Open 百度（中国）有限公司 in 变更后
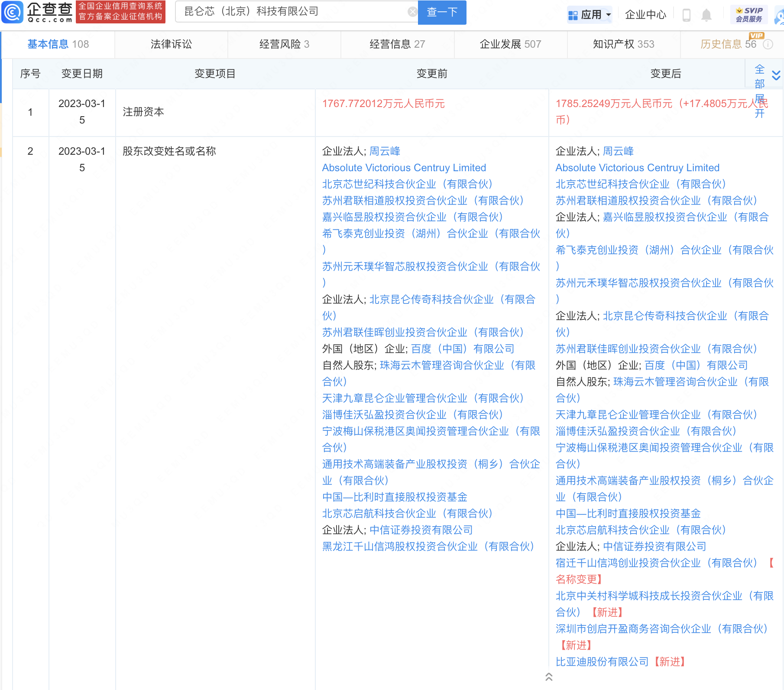 (696, 365)
